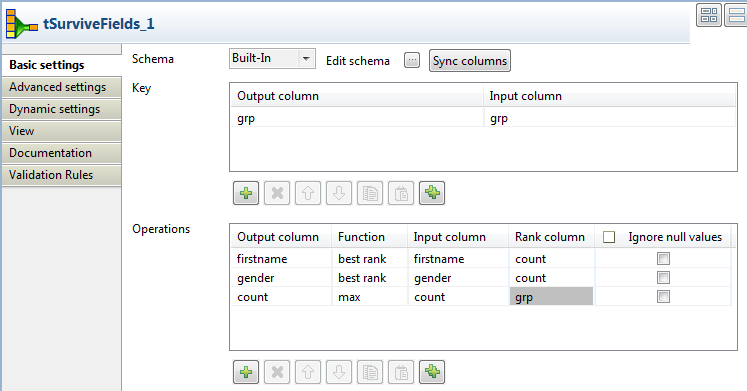Enable Ignore null values for count row
Image resolution: width=747 pixels, height=391 pixels.
(x=663, y=297)
